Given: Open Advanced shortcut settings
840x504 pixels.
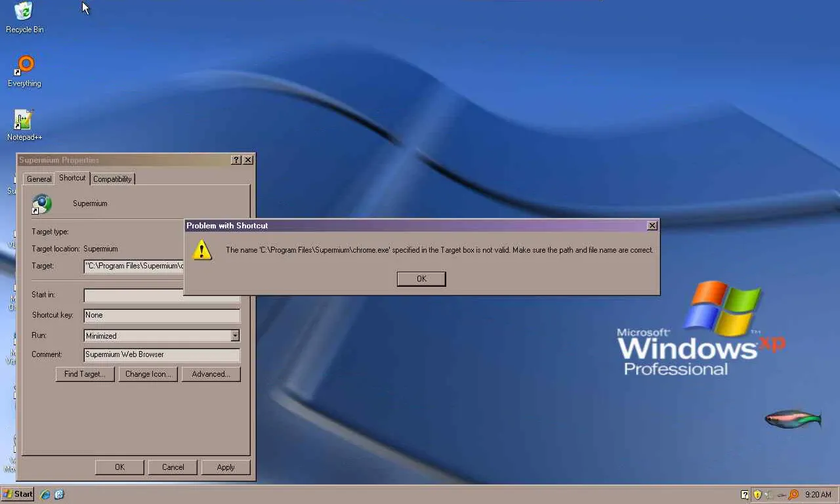Looking at the screenshot, I should [x=211, y=374].
